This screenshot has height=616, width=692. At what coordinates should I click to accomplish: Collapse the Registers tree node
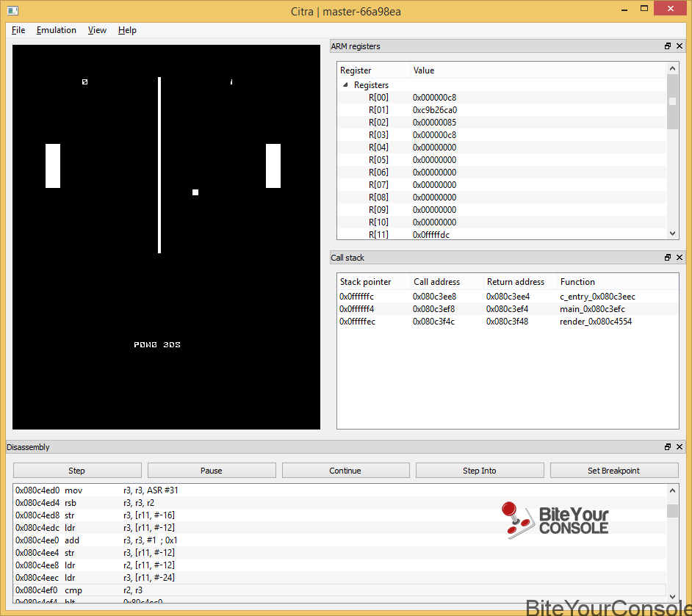(x=345, y=84)
